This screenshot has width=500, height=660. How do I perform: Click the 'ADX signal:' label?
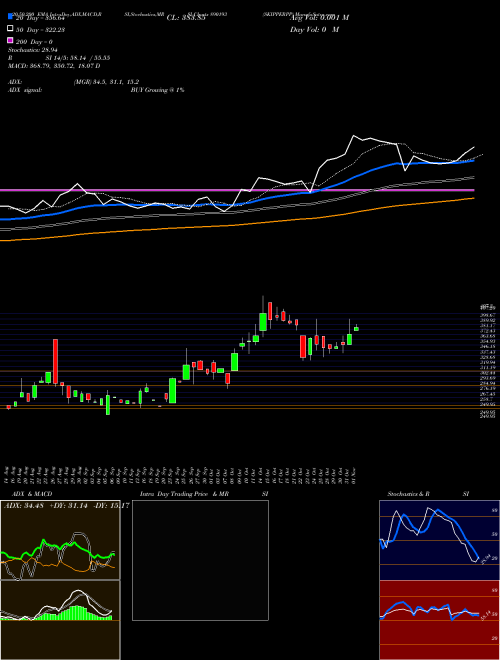[x=24, y=90]
